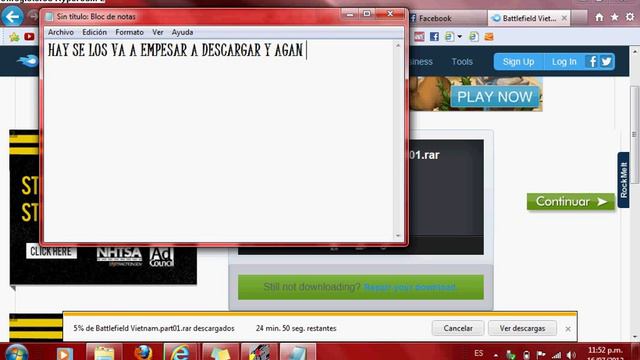The image size is (640, 360).
Task: Click the browser page scrollbar thumb
Action: click(x=635, y=135)
